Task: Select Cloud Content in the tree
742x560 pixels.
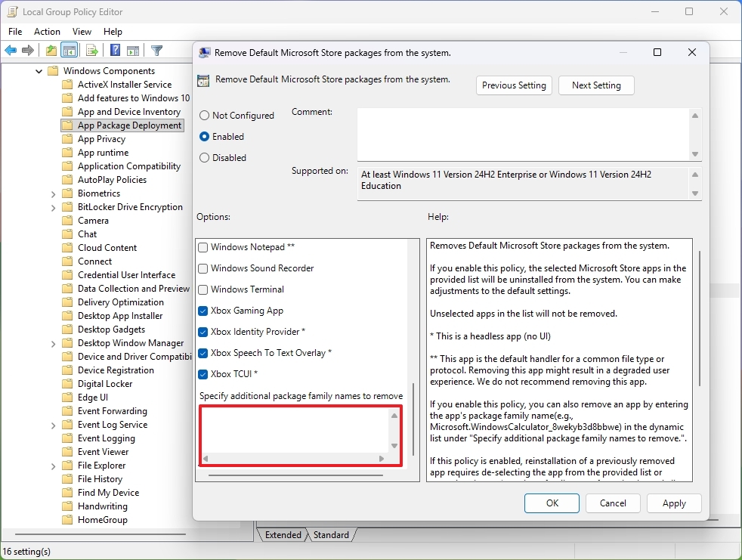Action: coord(107,248)
